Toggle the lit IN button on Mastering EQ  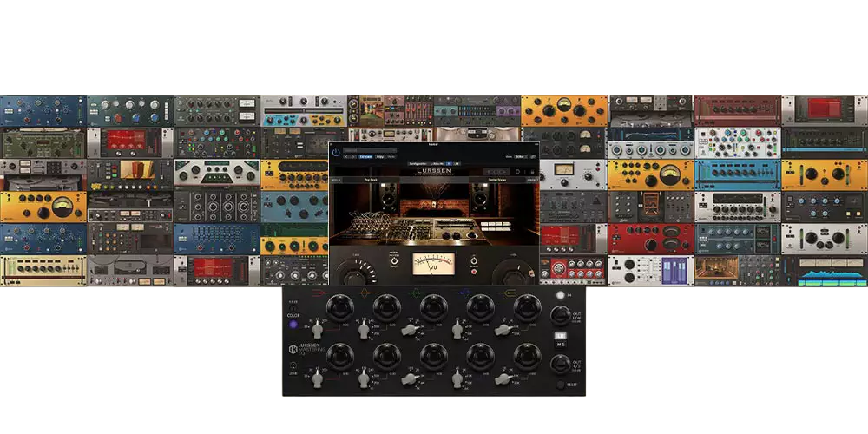pyautogui.click(x=560, y=296)
